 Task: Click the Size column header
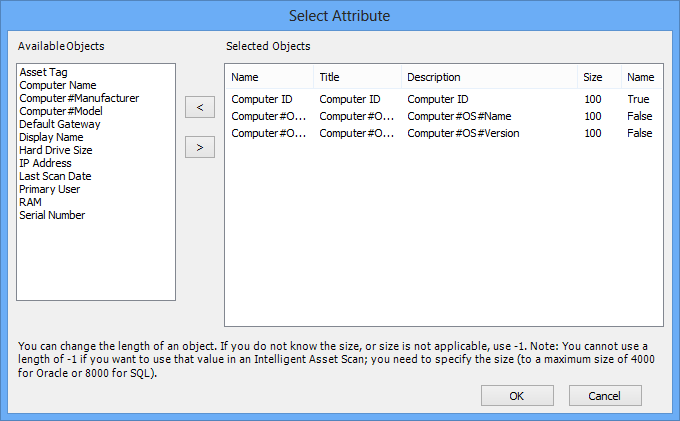coord(599,77)
